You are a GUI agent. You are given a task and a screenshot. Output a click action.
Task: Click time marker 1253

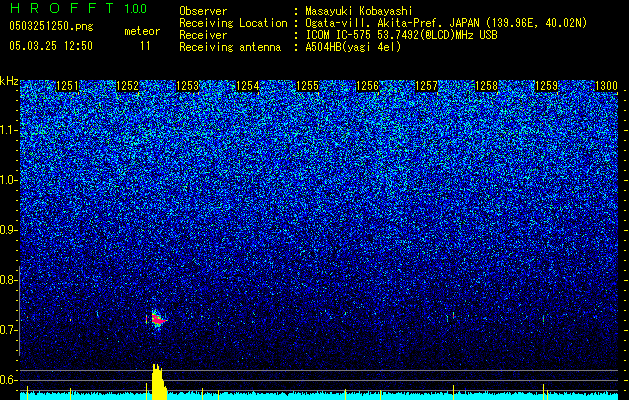[x=187, y=86]
